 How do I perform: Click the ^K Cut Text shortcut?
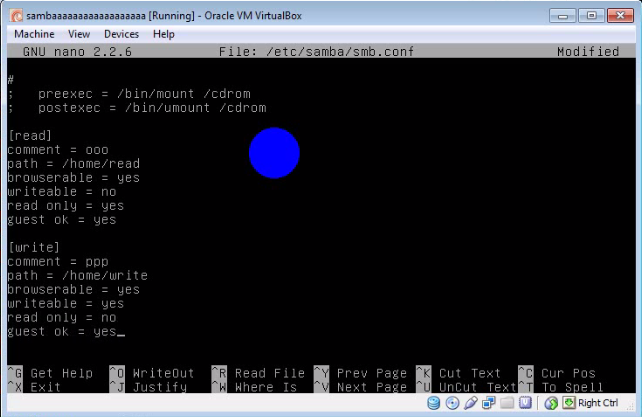[x=459, y=373]
